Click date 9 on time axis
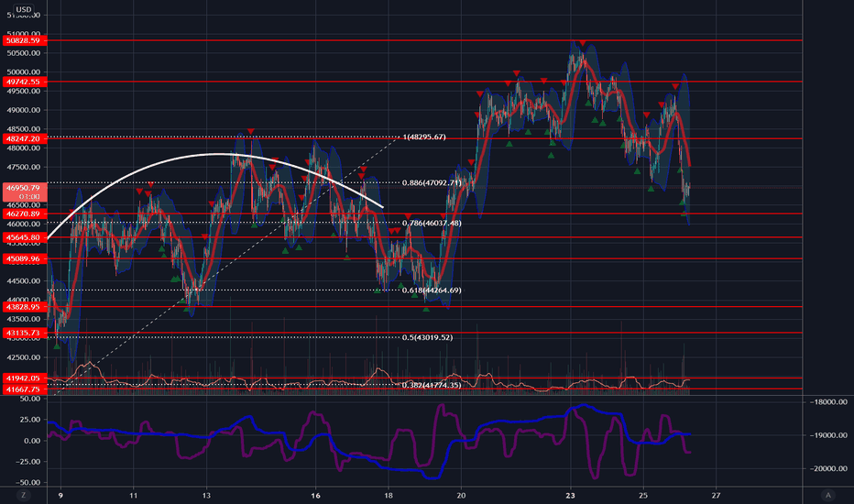 click(x=60, y=495)
